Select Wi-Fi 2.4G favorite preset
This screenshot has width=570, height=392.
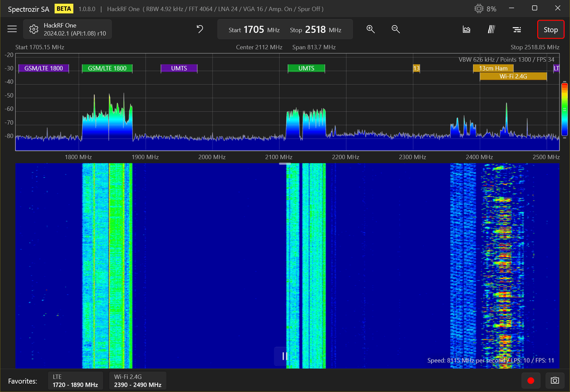(x=138, y=381)
